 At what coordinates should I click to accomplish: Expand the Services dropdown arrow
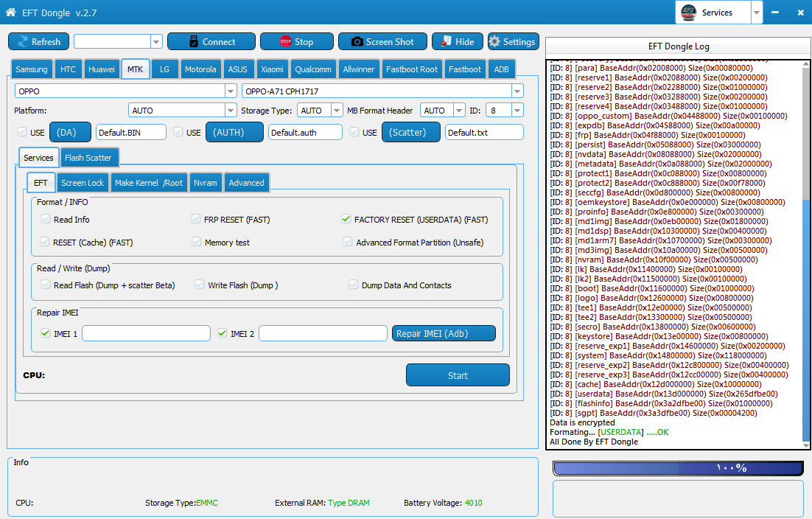757,13
